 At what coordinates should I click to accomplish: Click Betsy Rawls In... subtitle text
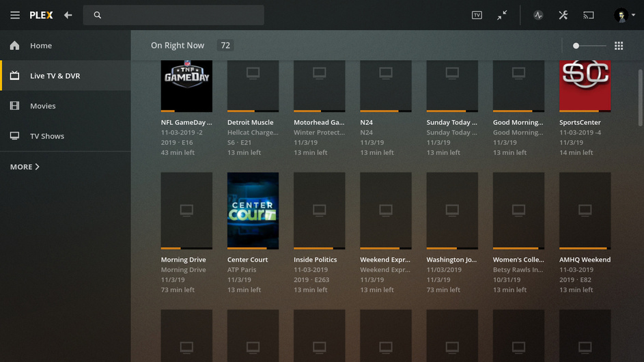[518, 270]
